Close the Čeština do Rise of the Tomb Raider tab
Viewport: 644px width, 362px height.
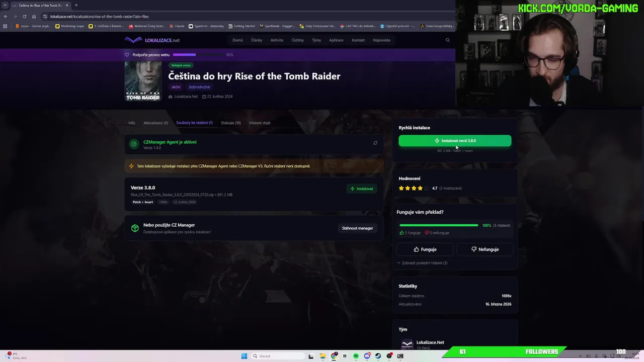pyautogui.click(x=66, y=5)
